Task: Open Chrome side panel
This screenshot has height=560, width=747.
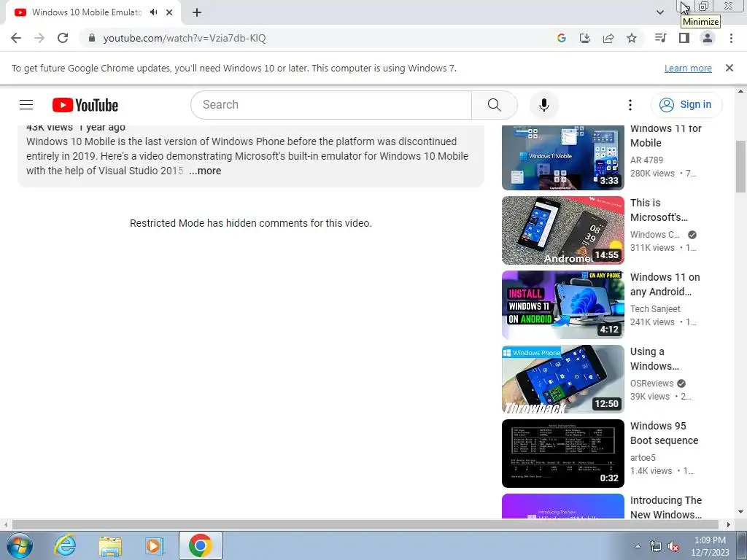Action: (x=684, y=38)
